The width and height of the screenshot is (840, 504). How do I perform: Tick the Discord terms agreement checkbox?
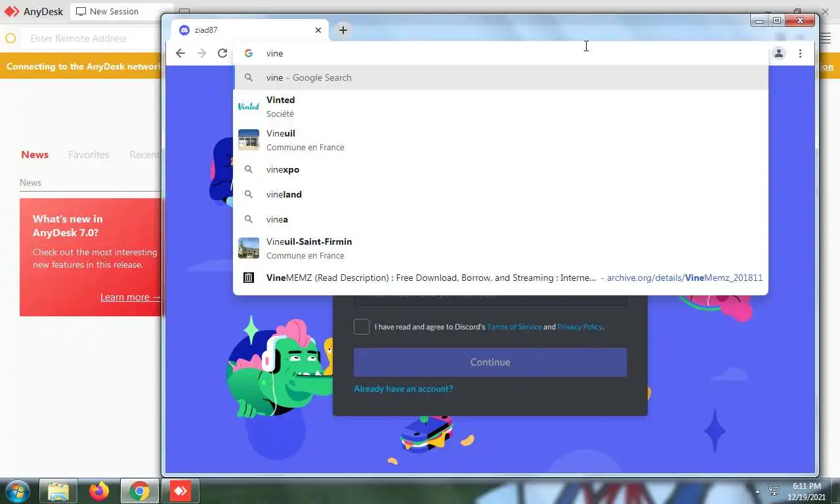362,327
